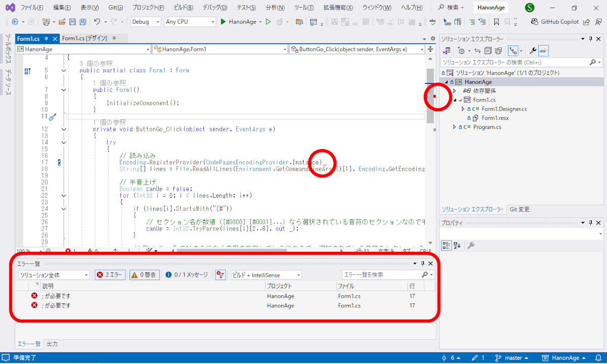Click the Undo arrow icon
Image resolution: width=607 pixels, height=364 pixels.
point(97,22)
